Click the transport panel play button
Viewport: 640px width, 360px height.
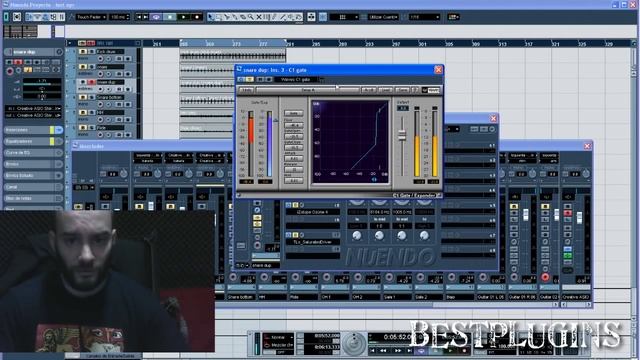450,351
